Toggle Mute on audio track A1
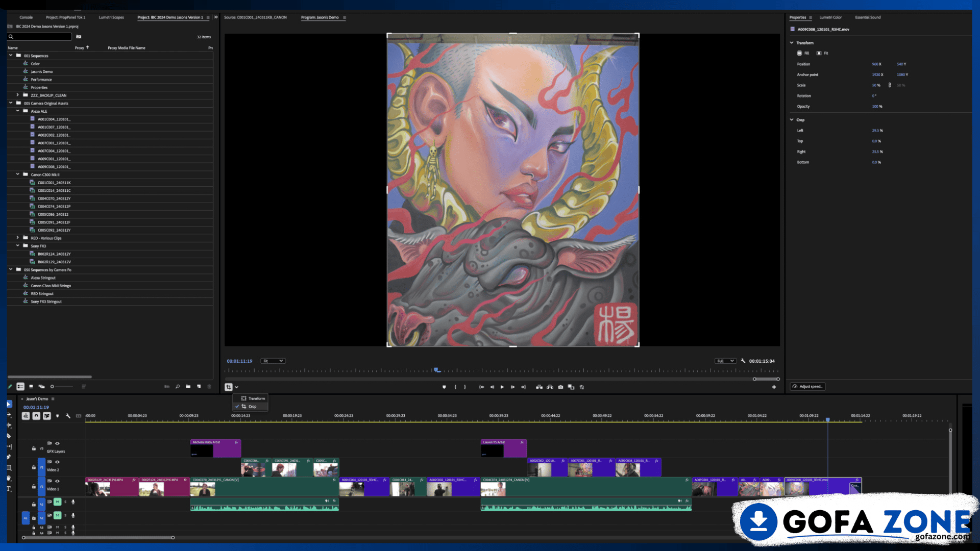The image size is (980, 551). [58, 502]
